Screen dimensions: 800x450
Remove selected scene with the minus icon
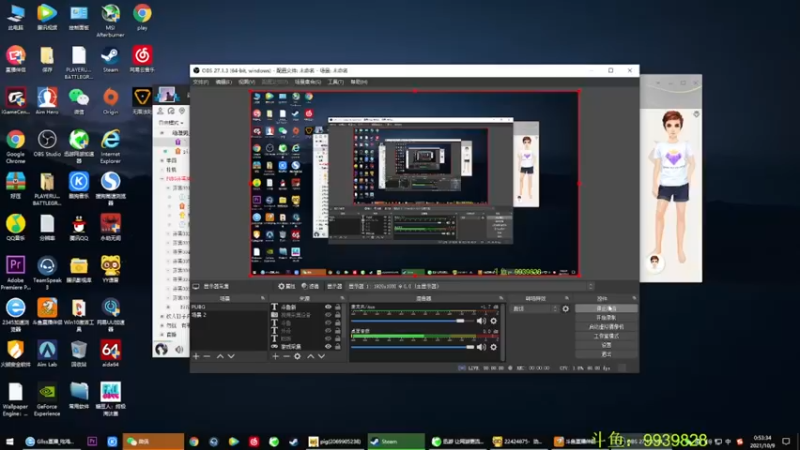[x=207, y=356]
